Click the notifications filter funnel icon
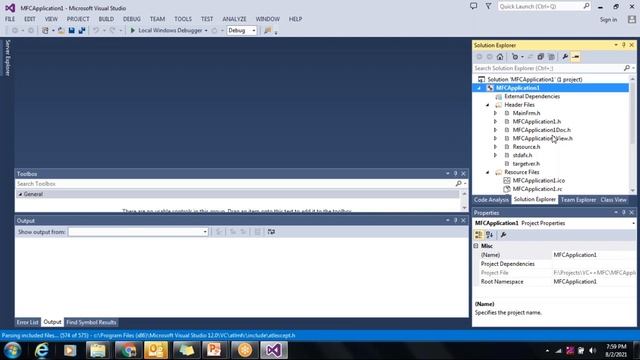 point(488,6)
